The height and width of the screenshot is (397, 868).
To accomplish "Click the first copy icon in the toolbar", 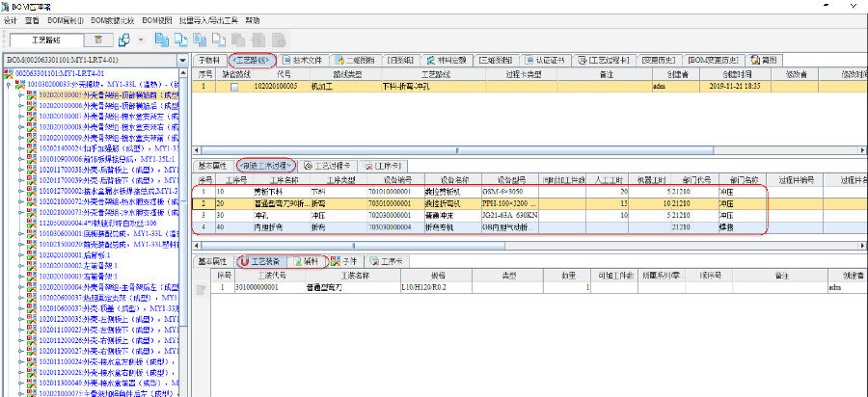I will 163,40.
